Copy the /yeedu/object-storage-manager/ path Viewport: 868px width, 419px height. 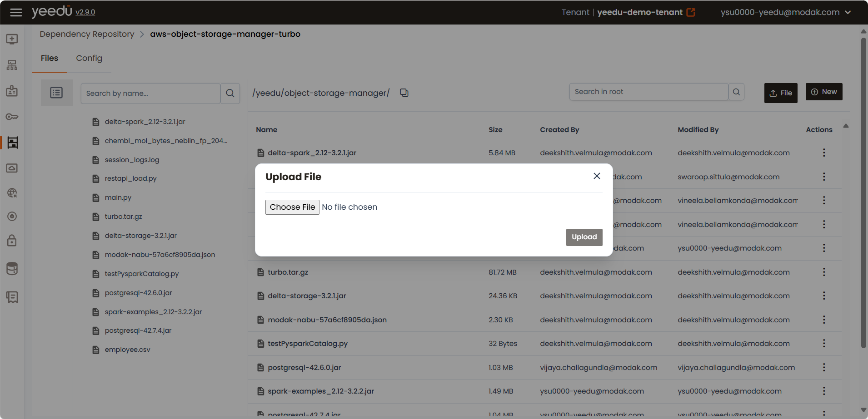point(404,93)
